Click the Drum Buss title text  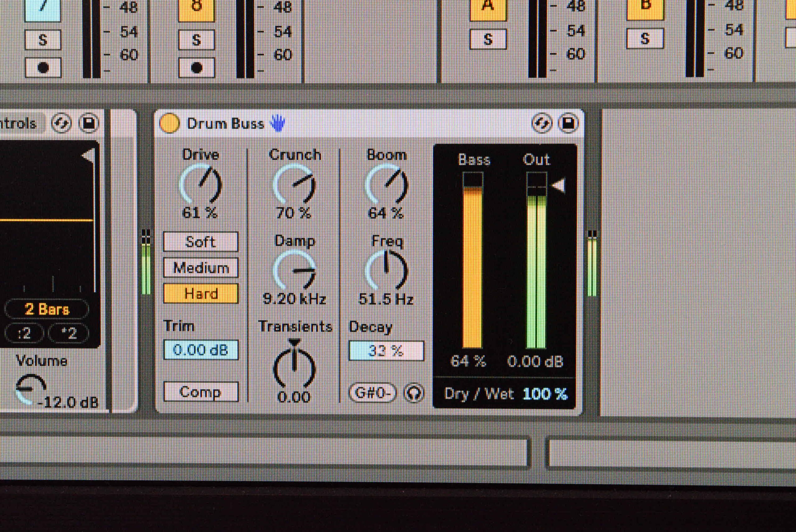pos(225,123)
